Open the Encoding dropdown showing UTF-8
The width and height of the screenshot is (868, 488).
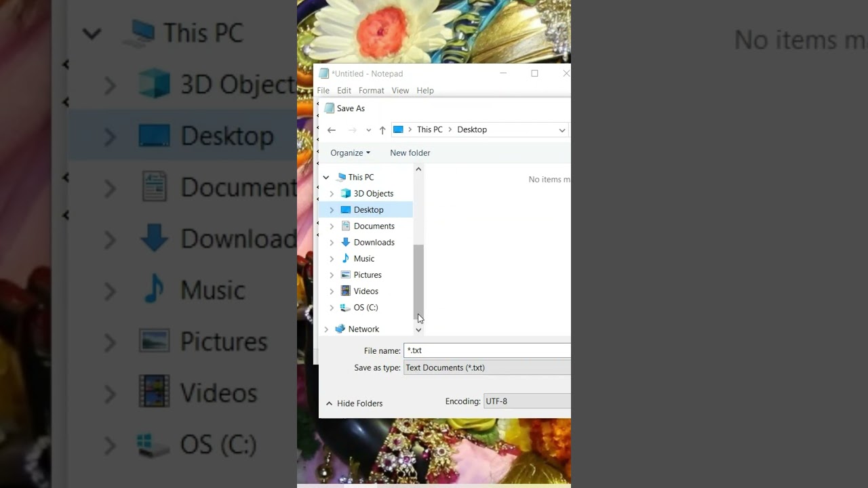(526, 401)
